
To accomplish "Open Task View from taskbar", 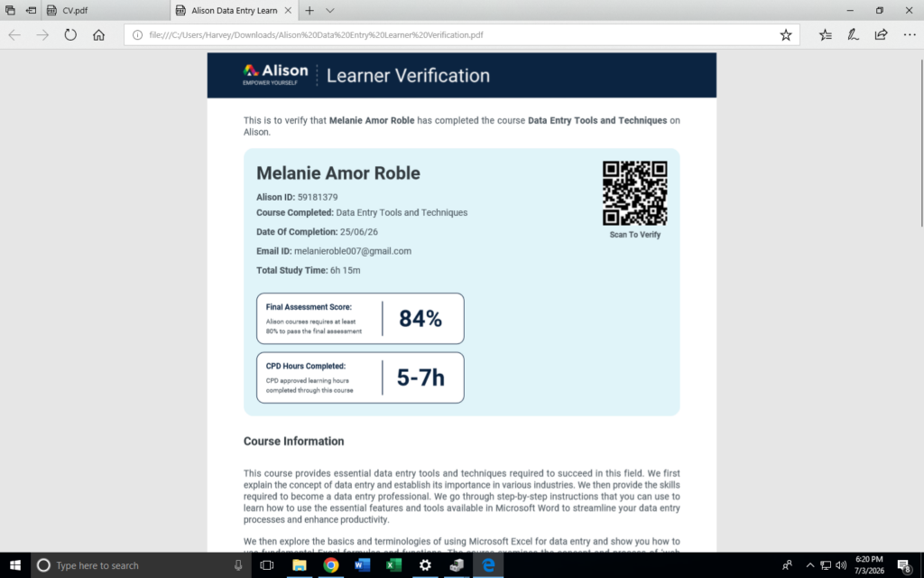I will point(267,565).
